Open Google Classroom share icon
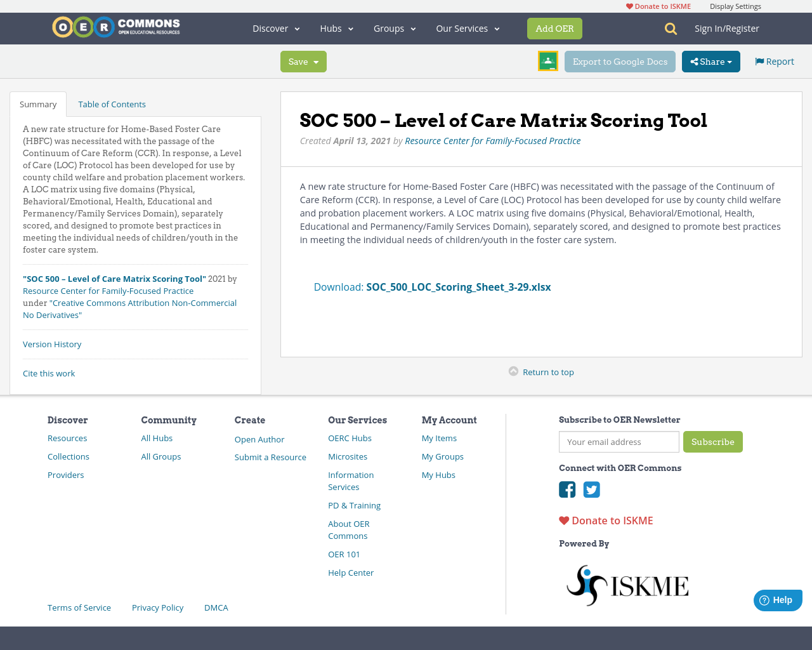The height and width of the screenshot is (650, 812). coord(547,60)
